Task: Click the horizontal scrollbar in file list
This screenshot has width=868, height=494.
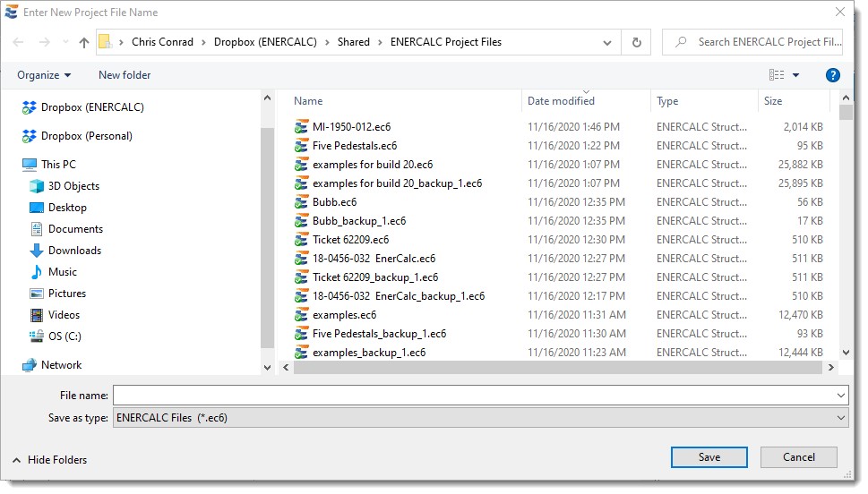Action: [x=555, y=367]
